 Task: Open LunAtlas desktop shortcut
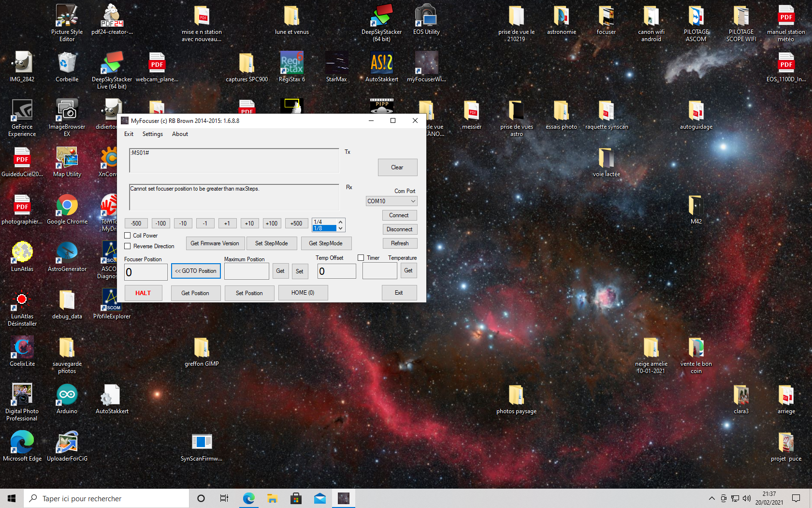22,256
